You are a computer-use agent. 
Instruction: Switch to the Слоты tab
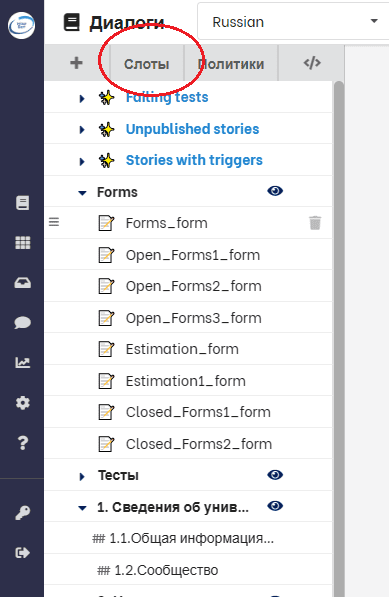[147, 64]
